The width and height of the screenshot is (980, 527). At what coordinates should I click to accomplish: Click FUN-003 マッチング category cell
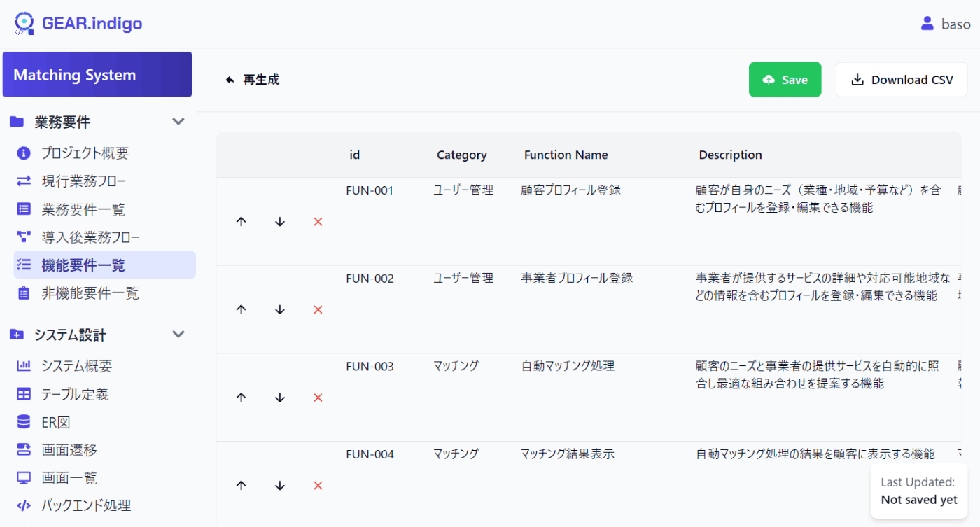(456, 366)
